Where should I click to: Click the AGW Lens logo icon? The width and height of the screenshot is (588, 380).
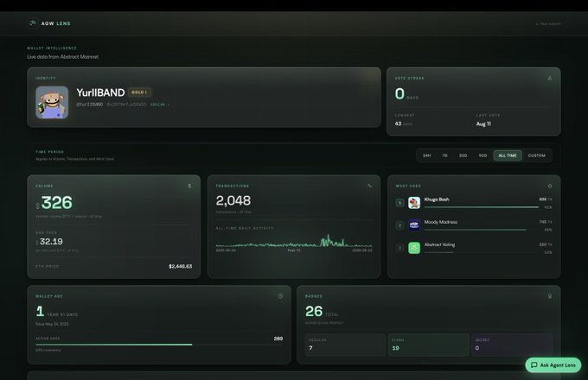pos(32,23)
